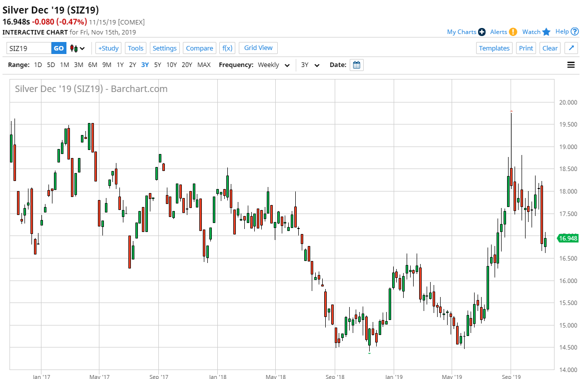
Task: Click the Watch link text
Action: (532, 32)
